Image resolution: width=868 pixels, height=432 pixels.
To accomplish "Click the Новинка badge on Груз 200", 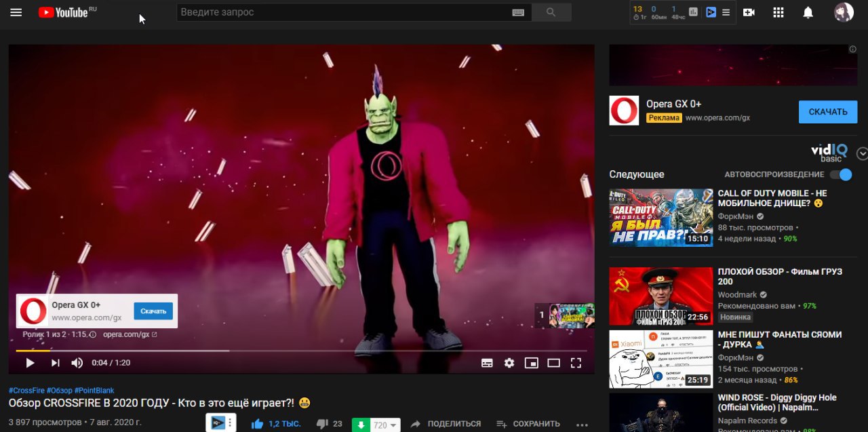I will 735,317.
